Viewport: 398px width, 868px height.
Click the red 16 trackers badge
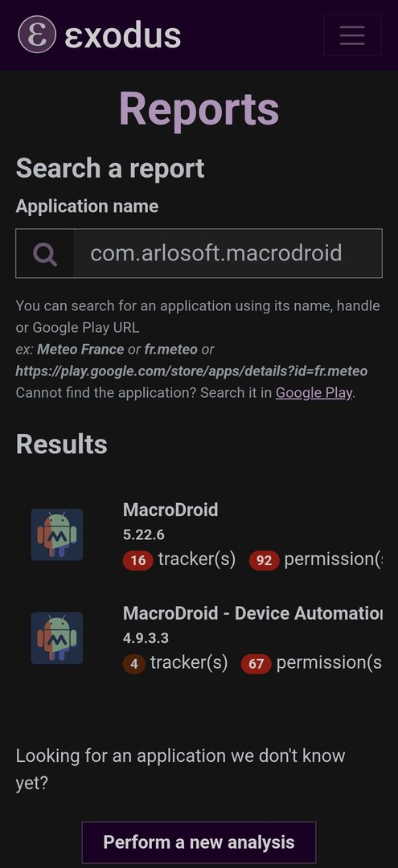click(137, 560)
